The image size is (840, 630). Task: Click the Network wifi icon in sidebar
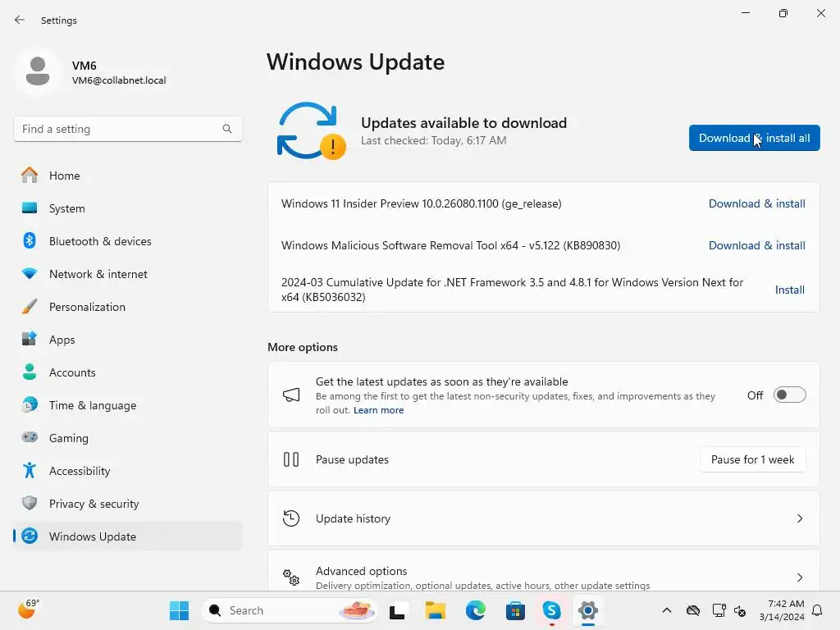(x=30, y=274)
